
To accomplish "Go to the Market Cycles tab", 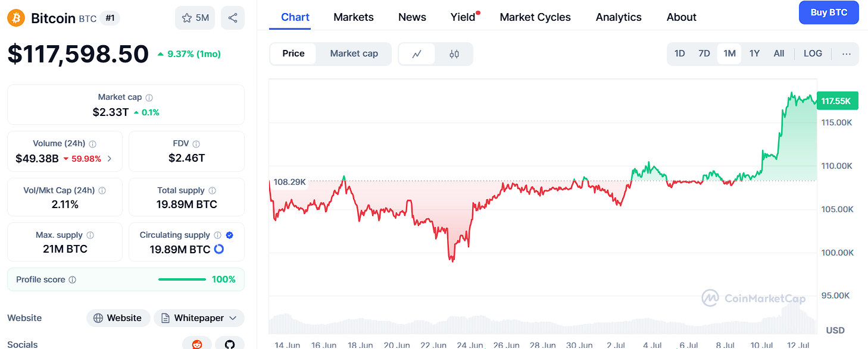I will pyautogui.click(x=535, y=17).
